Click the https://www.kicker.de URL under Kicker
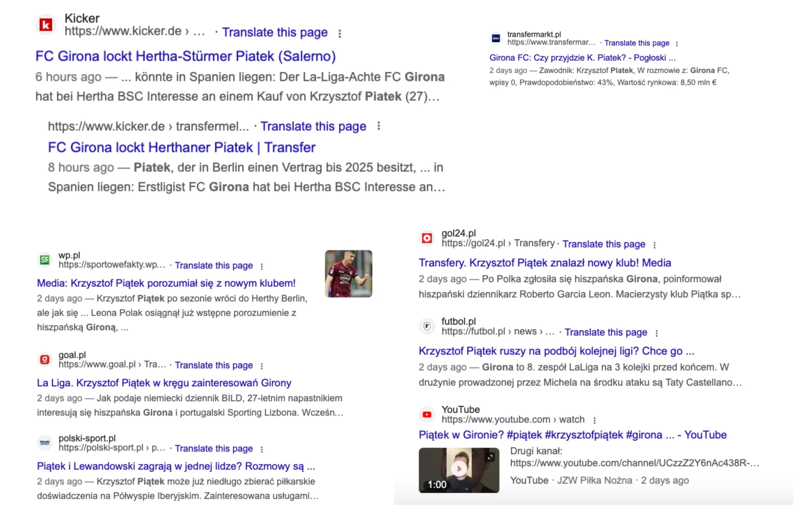Image resolution: width=798 pixels, height=532 pixels. [x=135, y=32]
